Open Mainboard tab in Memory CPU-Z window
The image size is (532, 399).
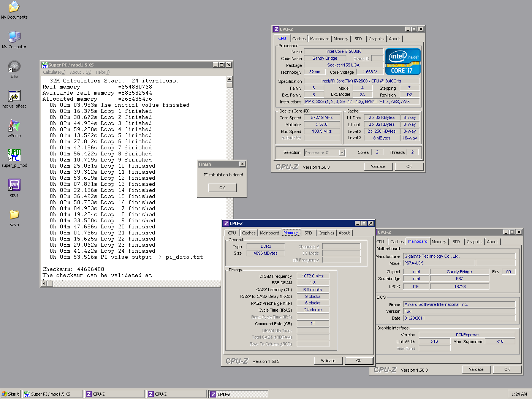click(x=269, y=233)
